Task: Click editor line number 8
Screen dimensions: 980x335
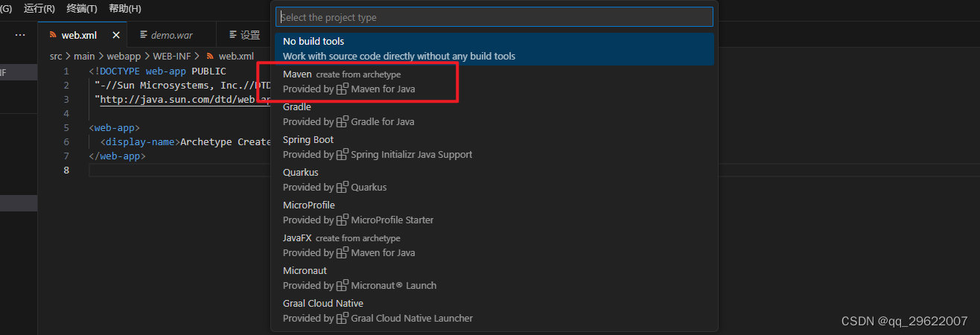Action: tap(66, 170)
